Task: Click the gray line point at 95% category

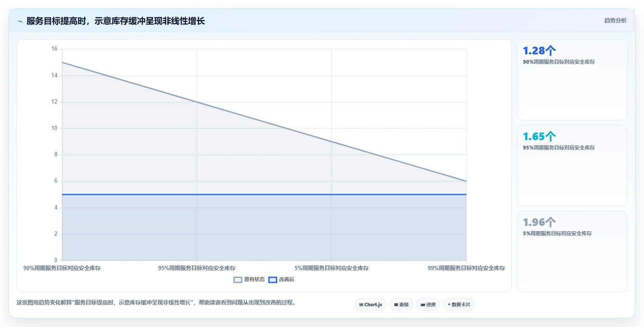Action: tap(197, 102)
